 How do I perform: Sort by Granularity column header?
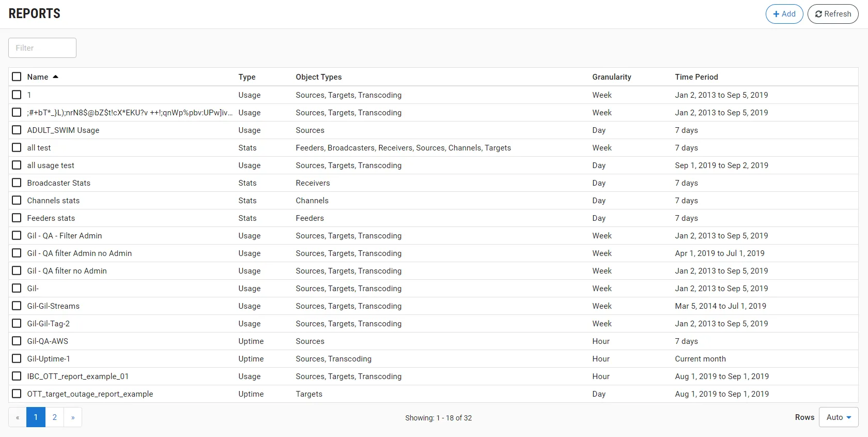612,77
